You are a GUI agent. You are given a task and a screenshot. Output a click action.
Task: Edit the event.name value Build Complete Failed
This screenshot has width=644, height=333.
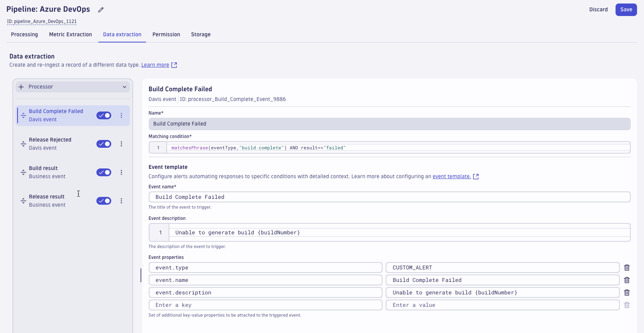(503, 280)
